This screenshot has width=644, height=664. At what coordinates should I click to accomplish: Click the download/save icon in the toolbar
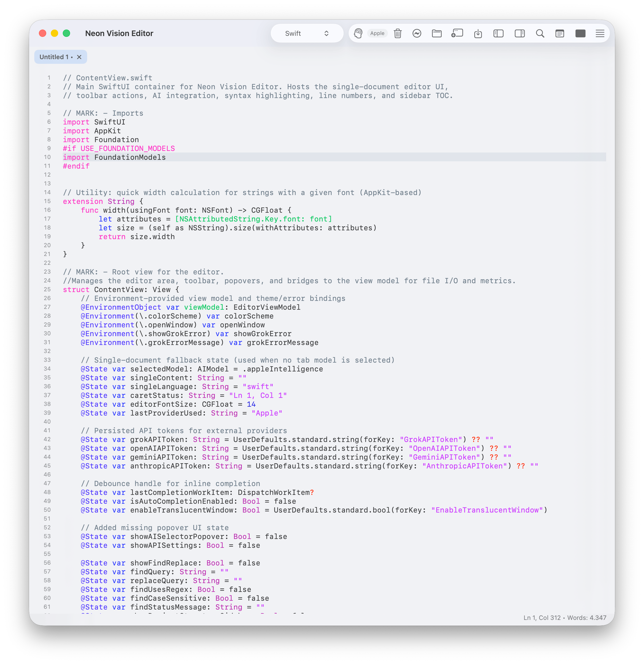click(x=478, y=33)
